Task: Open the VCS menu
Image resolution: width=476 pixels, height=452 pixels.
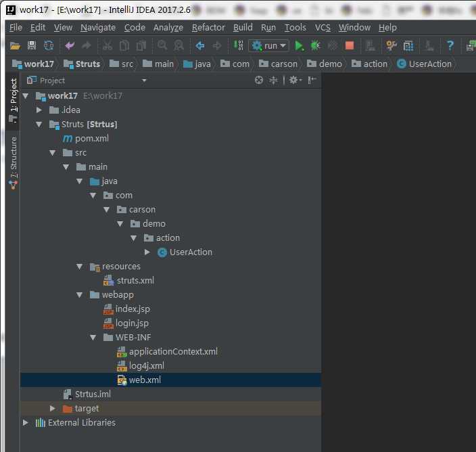Action: pos(323,28)
